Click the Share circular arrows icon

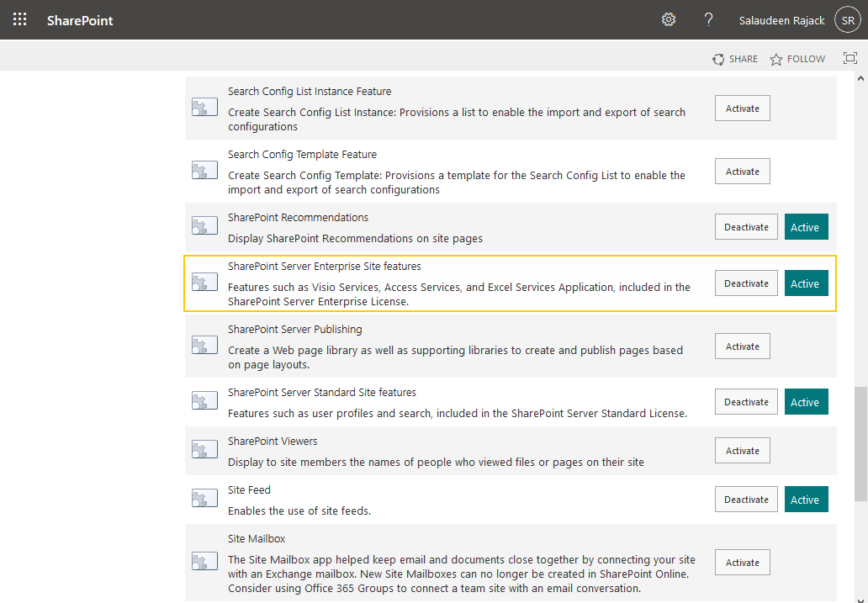[718, 59]
